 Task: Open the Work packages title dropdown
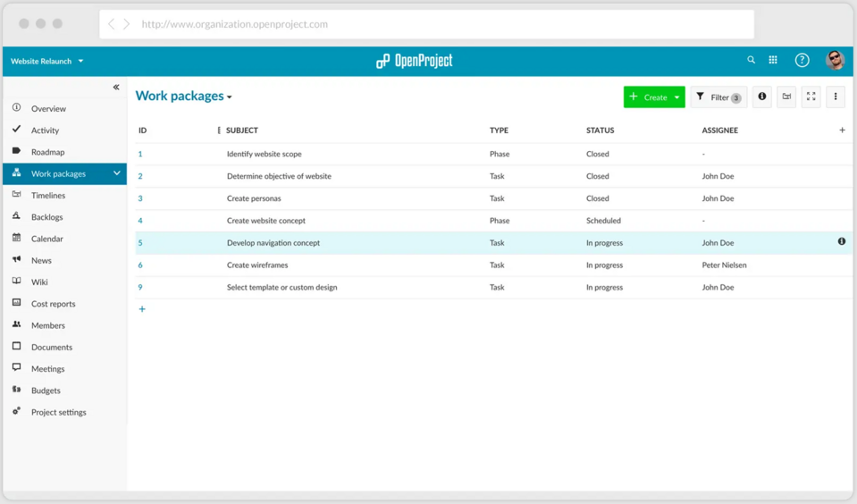coord(230,97)
